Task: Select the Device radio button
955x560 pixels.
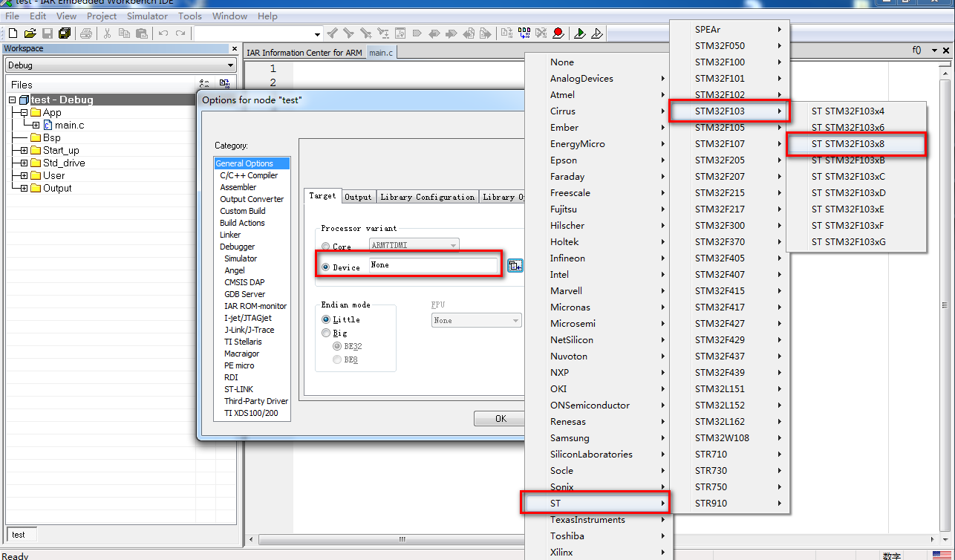Action: tap(326, 267)
